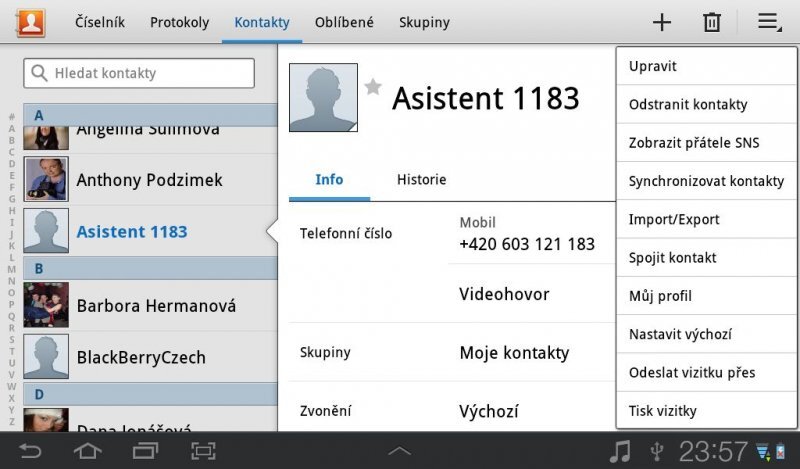Switch to Číselník tab

coord(99,22)
